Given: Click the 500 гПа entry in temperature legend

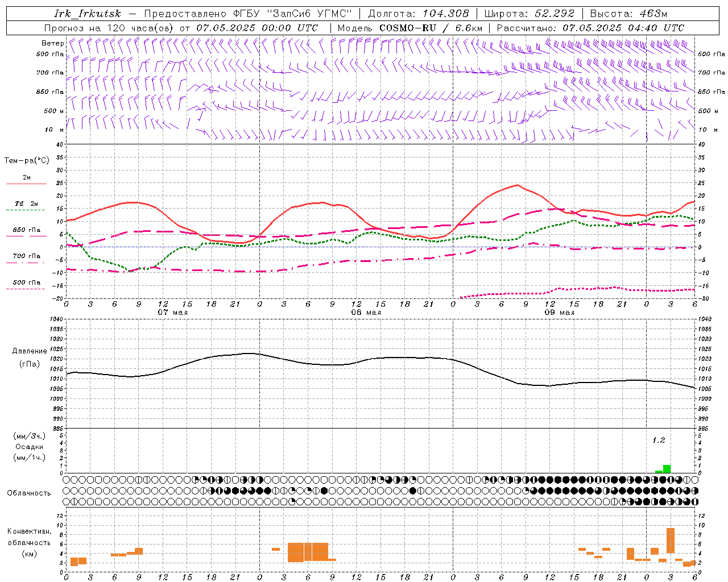Looking at the screenshot, I should [x=27, y=282].
